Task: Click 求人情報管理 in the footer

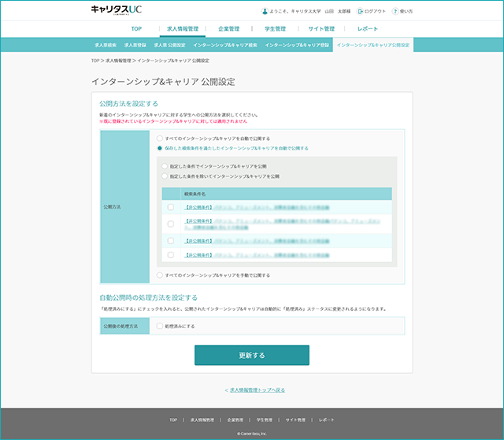Action: click(x=202, y=420)
